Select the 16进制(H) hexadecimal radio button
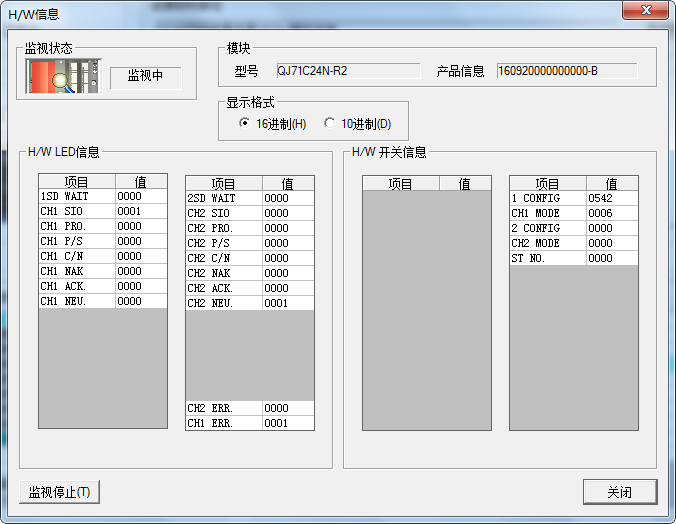676x524 pixels. (x=245, y=124)
